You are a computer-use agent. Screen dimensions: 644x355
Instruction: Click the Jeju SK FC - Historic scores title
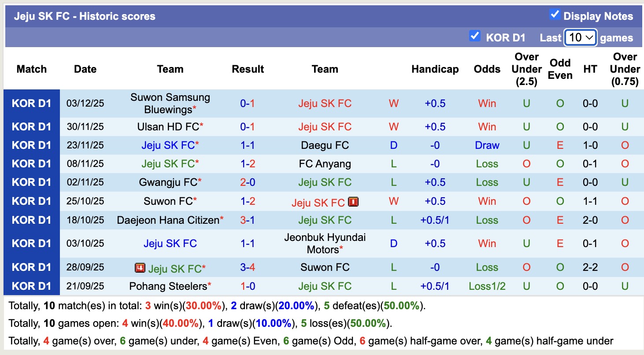(85, 16)
